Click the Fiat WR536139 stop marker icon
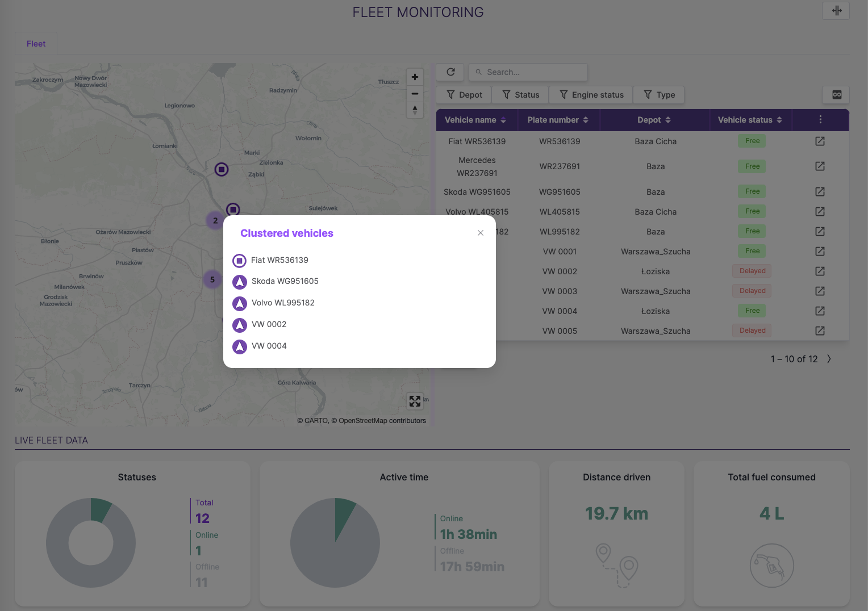The image size is (868, 611). 240,261
